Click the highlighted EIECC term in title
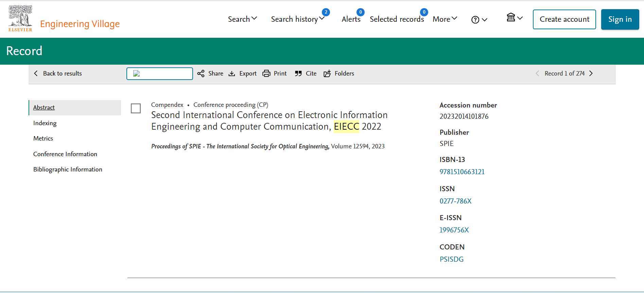Image resolution: width=644 pixels, height=293 pixels. tap(346, 127)
